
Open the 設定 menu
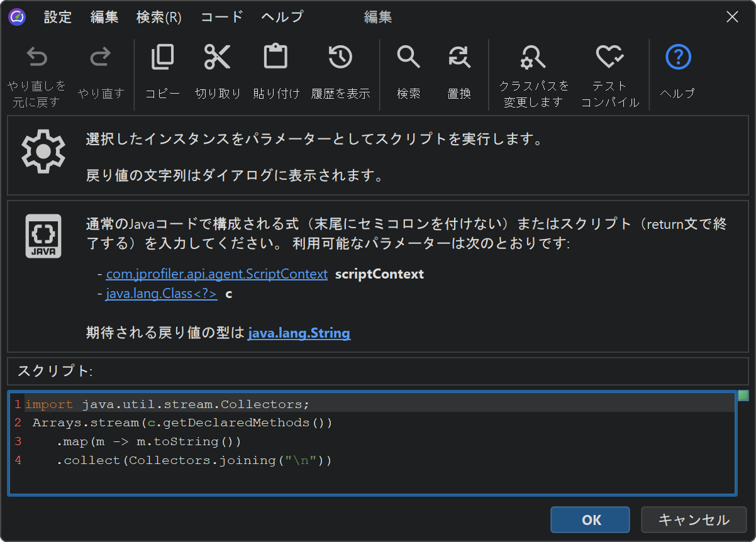58,17
